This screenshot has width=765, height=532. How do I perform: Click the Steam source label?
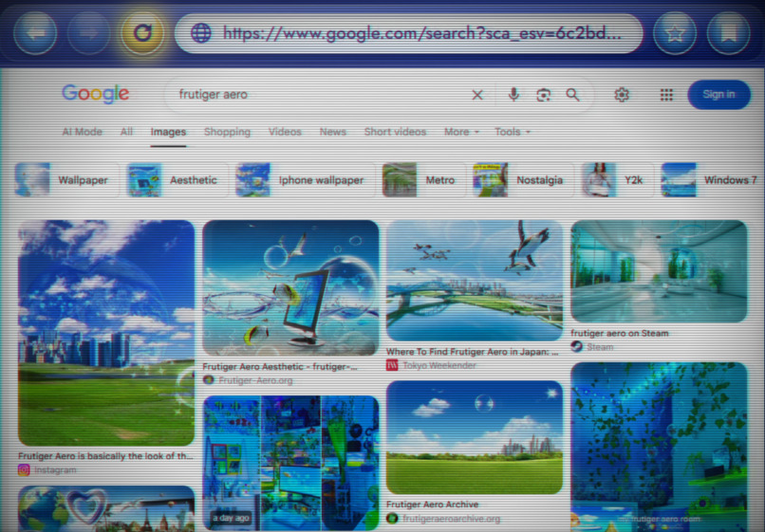600,347
